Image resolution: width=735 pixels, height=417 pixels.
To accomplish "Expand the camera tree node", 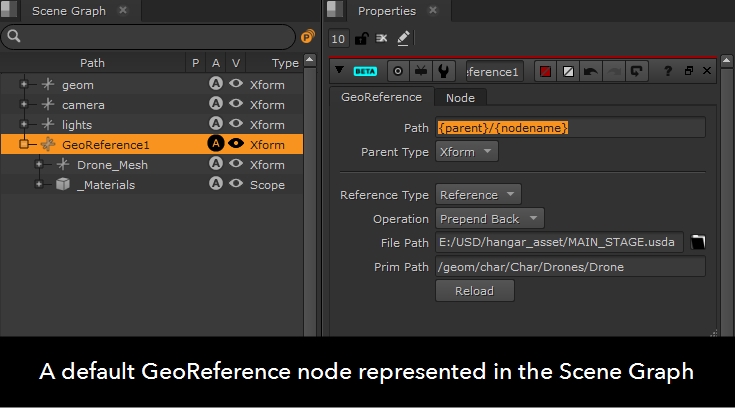I will click(x=25, y=105).
